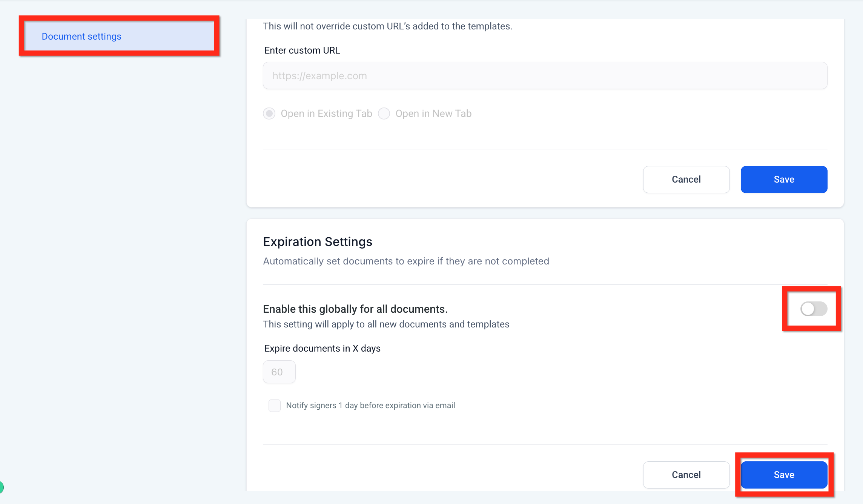
Task: Click the custom URL input field
Action: point(545,76)
